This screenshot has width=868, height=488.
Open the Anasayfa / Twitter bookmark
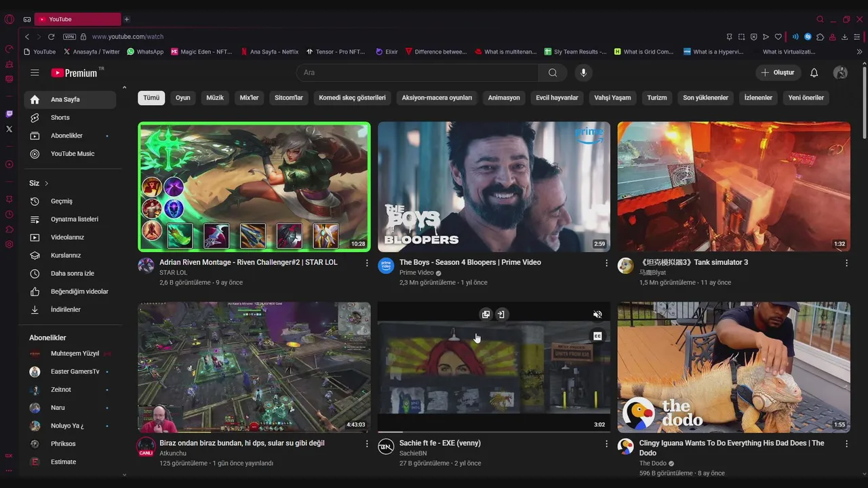[x=92, y=52]
